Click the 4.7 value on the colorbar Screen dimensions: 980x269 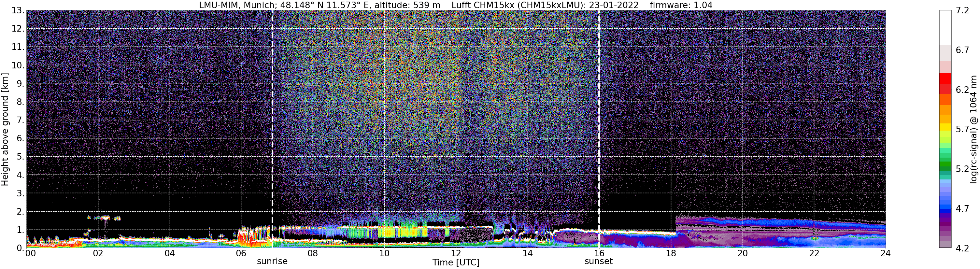click(x=962, y=208)
